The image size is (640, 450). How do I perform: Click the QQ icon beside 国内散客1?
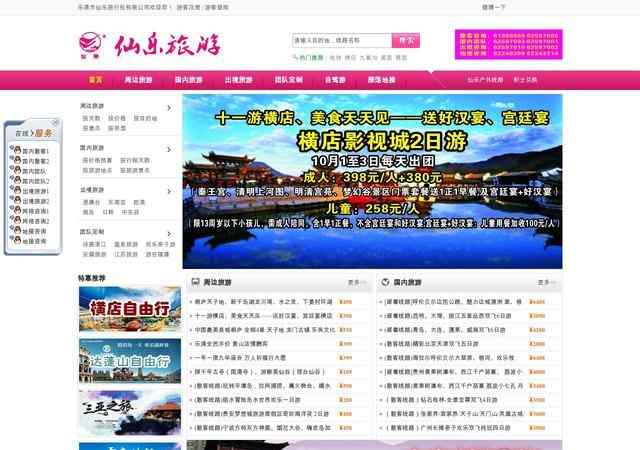(17, 150)
